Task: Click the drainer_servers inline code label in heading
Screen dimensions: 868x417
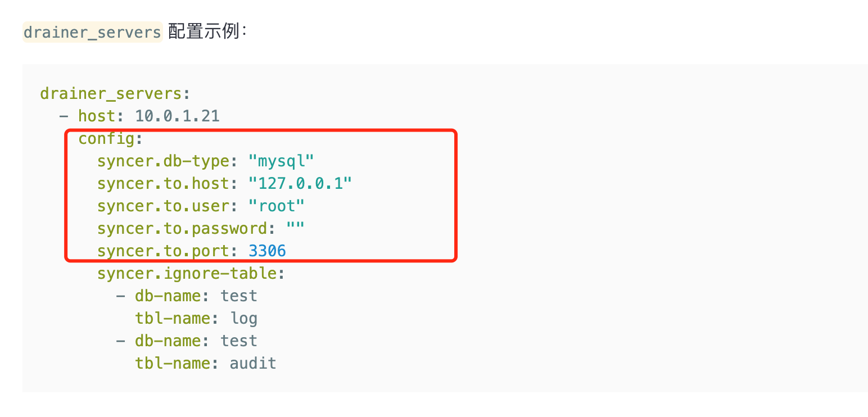Action: 92,32
